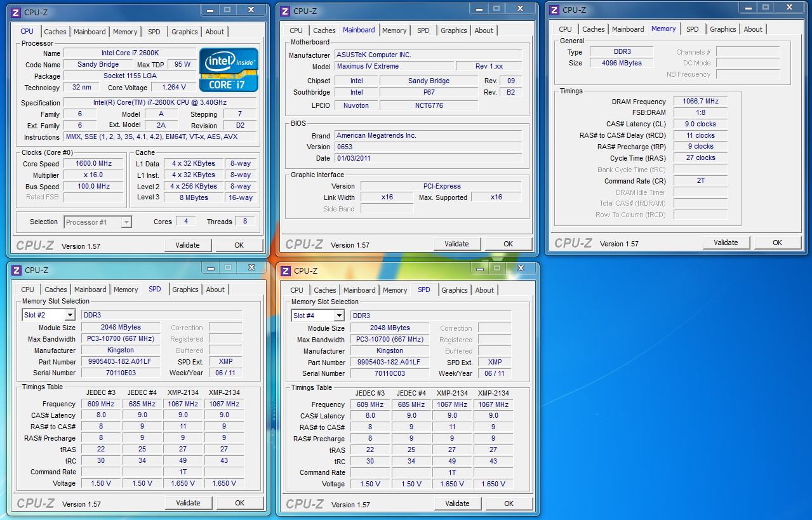812x520 pixels.
Task: Open About tab in the Slot #2 window
Action: click(215, 290)
